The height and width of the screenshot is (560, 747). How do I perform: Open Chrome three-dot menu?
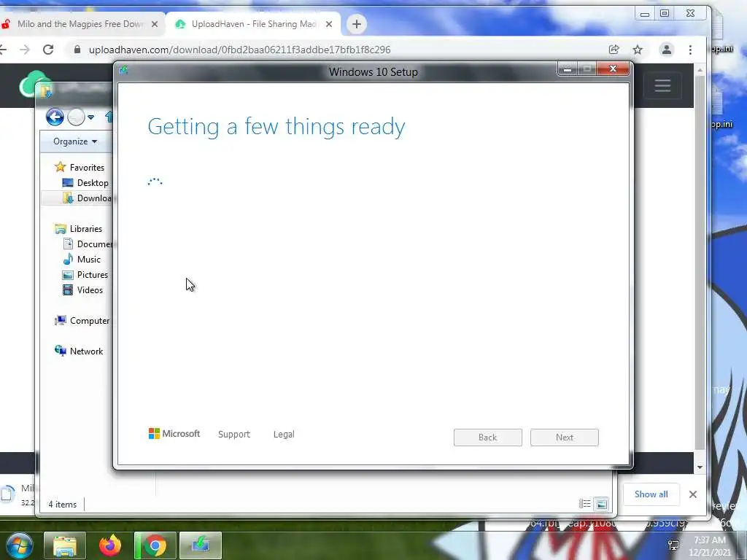pyautogui.click(x=690, y=50)
